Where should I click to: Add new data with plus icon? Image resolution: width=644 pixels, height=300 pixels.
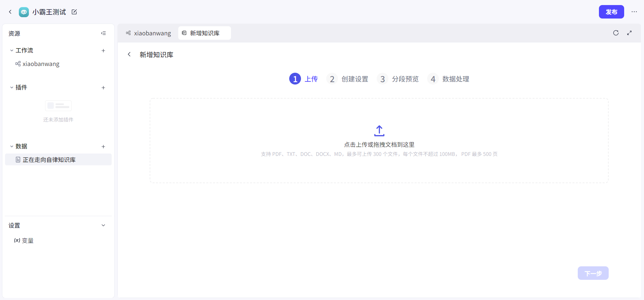click(x=103, y=146)
